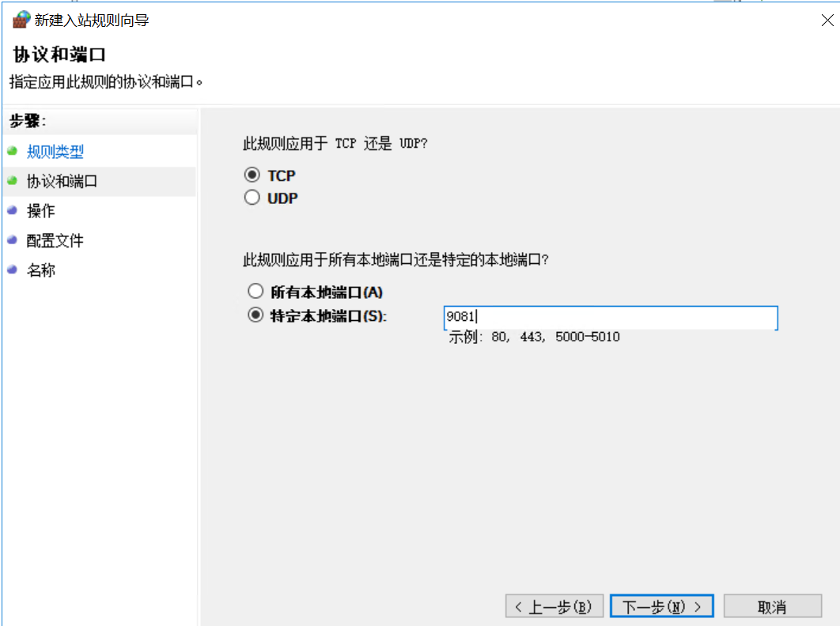Switch to the 操作 step
The image size is (840, 626).
(40, 210)
